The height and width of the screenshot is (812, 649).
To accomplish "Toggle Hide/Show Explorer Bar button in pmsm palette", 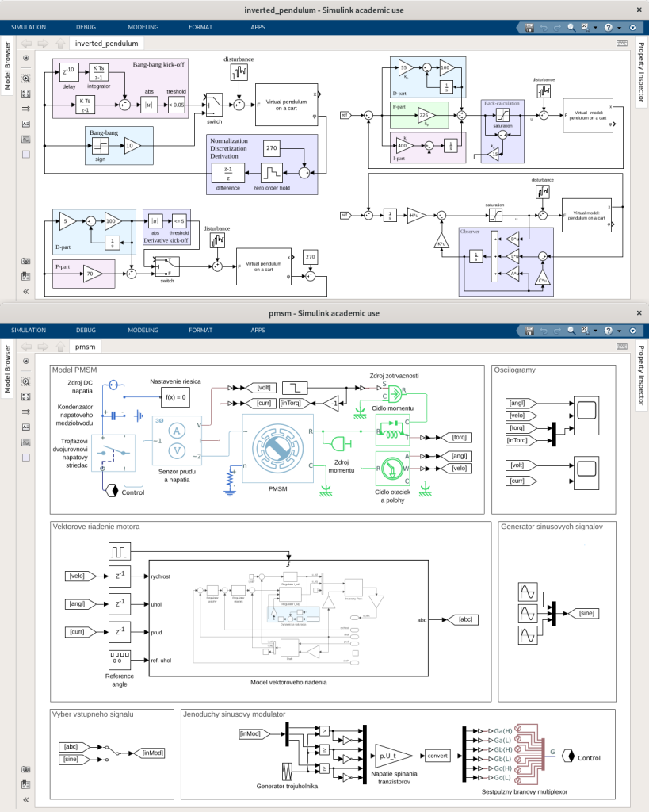I will pos(26,361).
